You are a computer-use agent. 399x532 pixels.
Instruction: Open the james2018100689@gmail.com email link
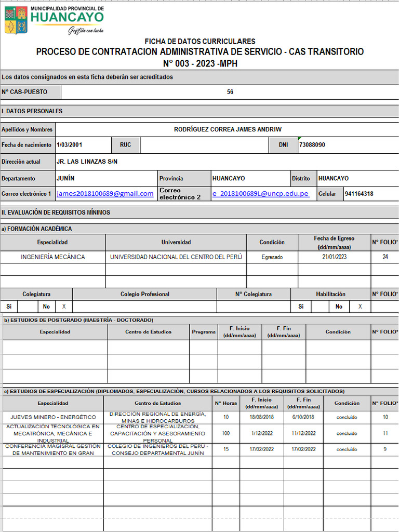(105, 194)
